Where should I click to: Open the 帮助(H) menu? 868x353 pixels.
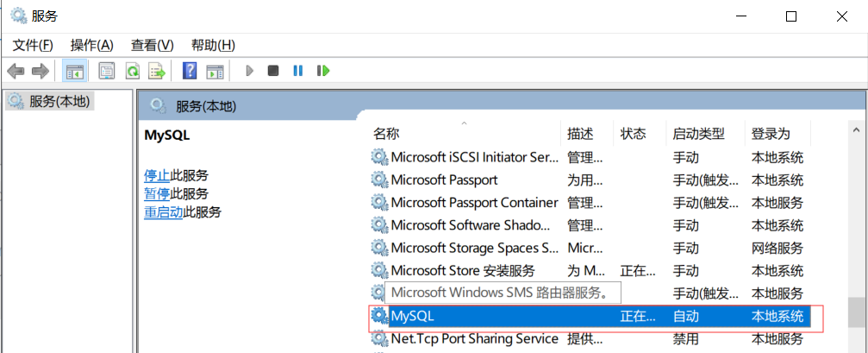click(213, 45)
